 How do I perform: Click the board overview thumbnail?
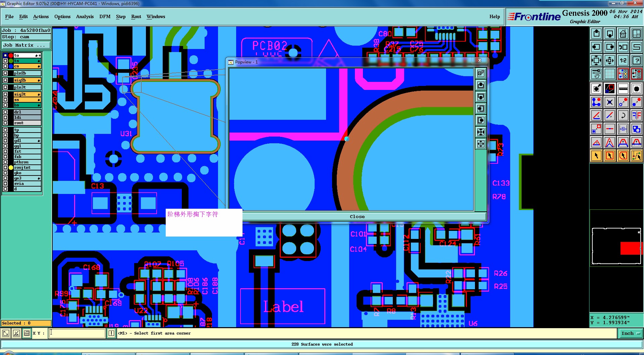point(616,246)
